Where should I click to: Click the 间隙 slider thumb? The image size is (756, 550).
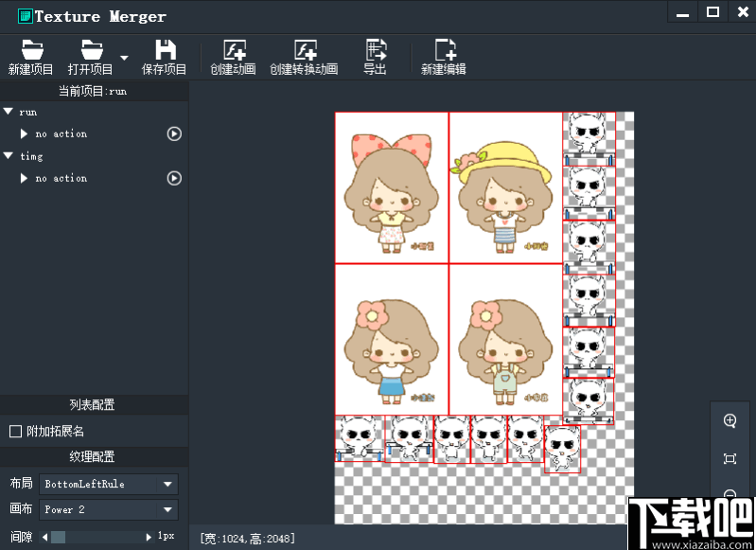tap(58, 537)
